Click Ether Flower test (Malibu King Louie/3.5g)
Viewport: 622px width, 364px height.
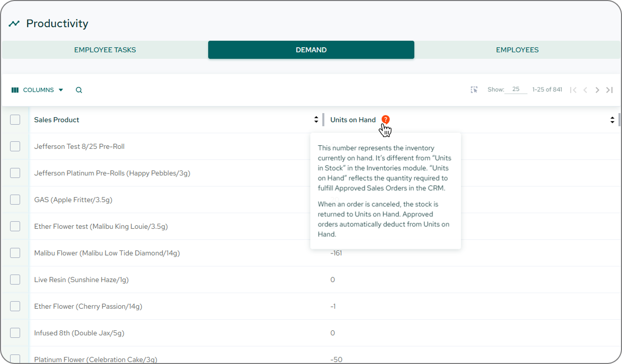101,226
